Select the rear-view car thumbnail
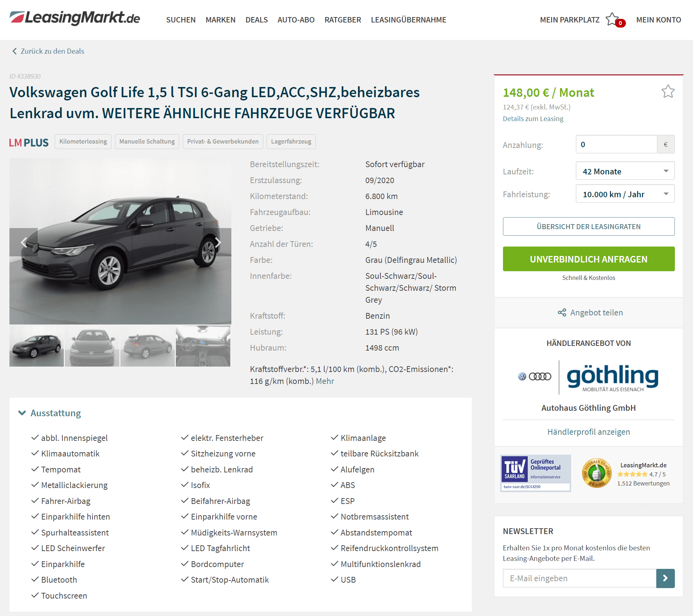Screen dimensions: 693x616 (148, 346)
